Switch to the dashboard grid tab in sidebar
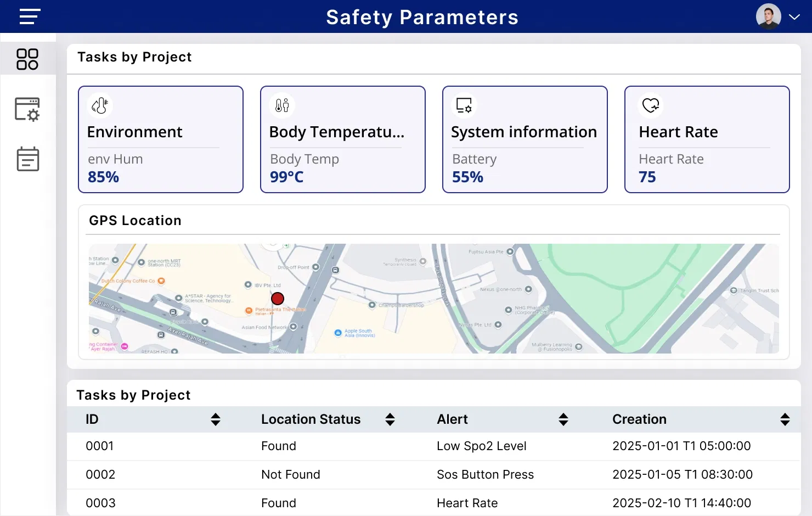 click(x=27, y=59)
